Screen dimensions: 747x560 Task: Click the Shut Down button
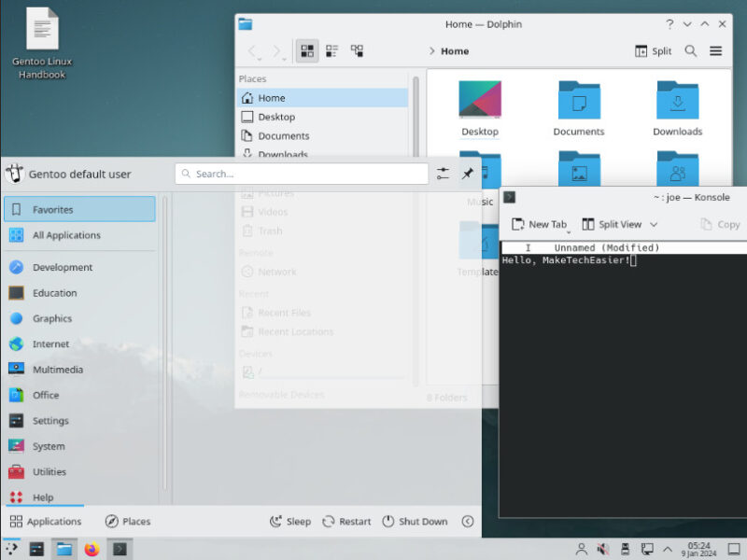(415, 521)
